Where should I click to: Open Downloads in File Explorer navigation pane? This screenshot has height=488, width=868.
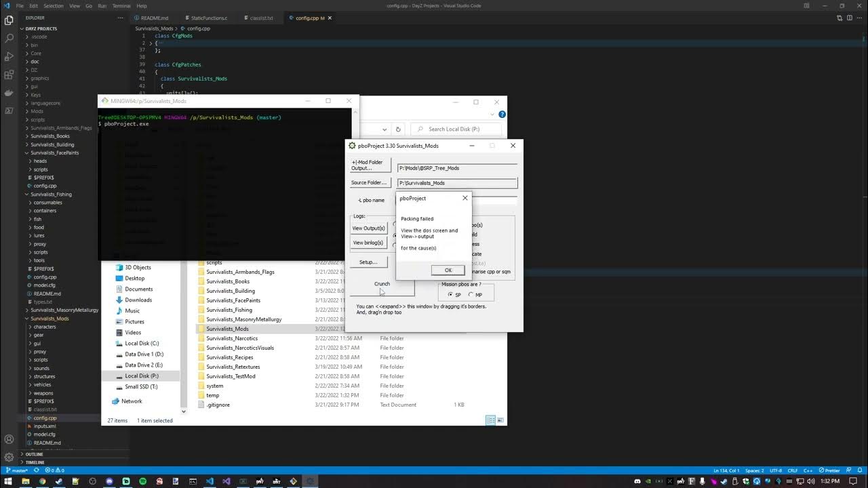[138, 300]
